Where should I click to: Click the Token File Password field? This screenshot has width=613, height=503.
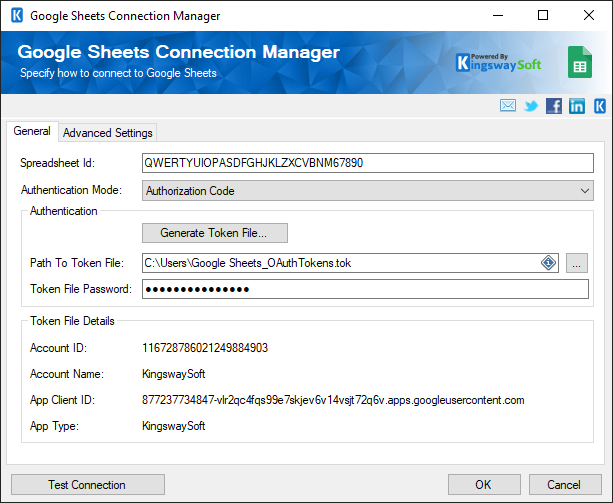365,289
